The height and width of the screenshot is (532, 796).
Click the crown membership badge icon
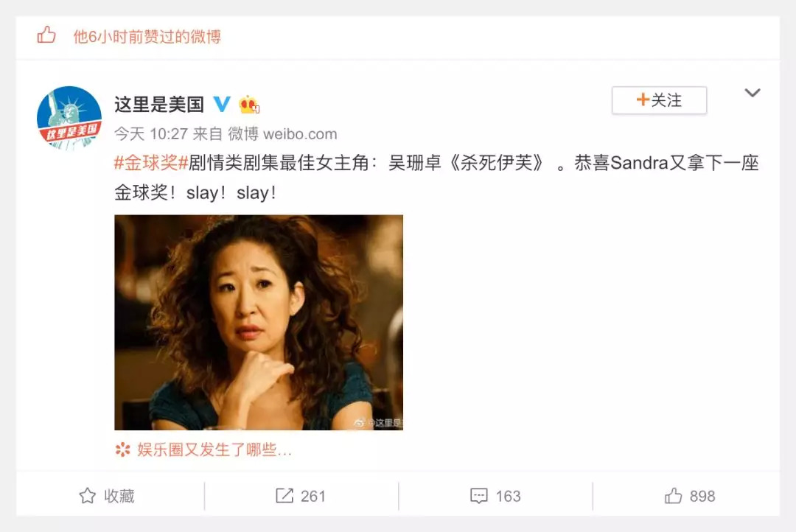pyautogui.click(x=249, y=105)
